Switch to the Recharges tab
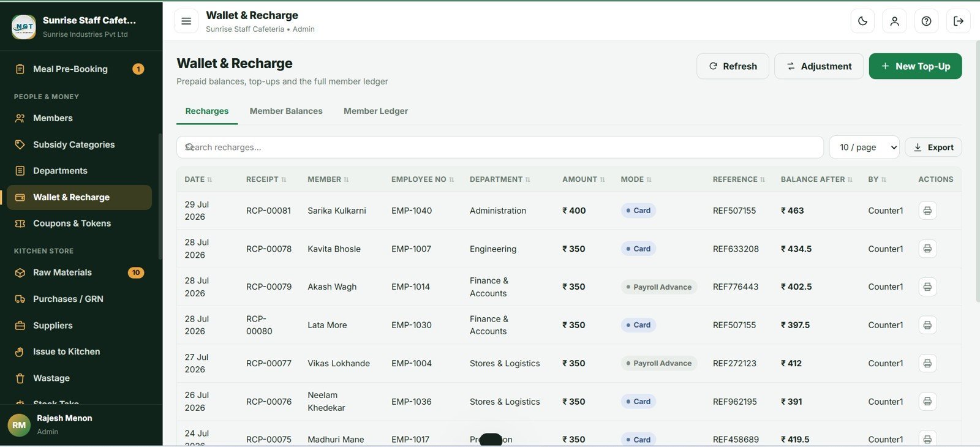The height and width of the screenshot is (447, 980). click(x=207, y=111)
